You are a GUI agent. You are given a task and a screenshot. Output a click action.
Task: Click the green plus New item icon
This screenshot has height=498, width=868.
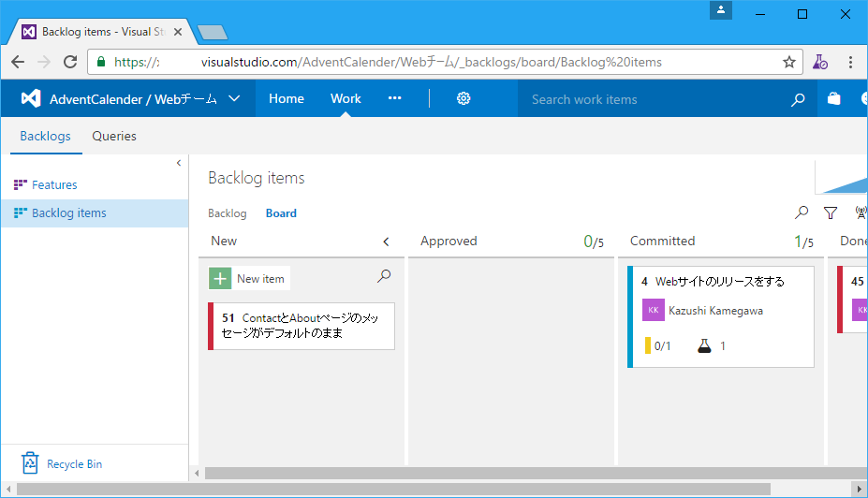(x=220, y=278)
